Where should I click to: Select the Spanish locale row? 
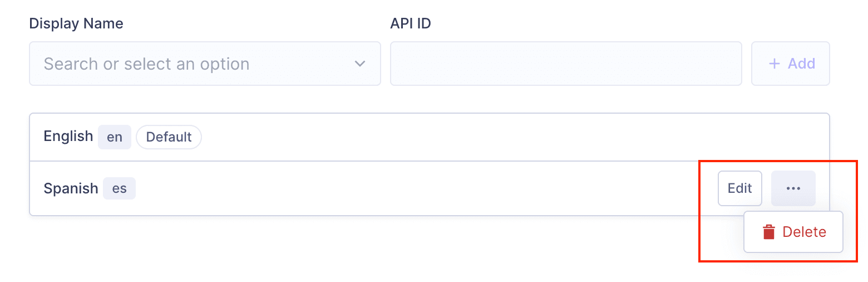(430, 188)
